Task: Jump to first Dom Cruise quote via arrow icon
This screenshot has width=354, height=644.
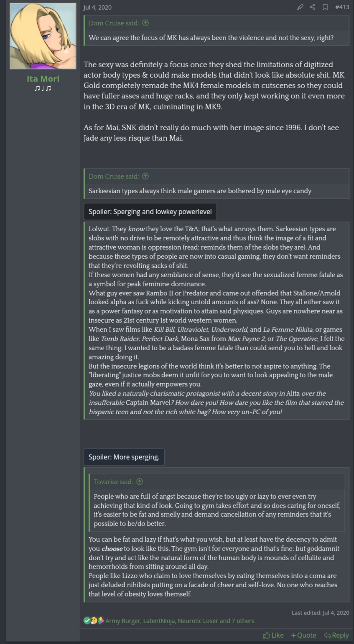Action: click(x=145, y=23)
